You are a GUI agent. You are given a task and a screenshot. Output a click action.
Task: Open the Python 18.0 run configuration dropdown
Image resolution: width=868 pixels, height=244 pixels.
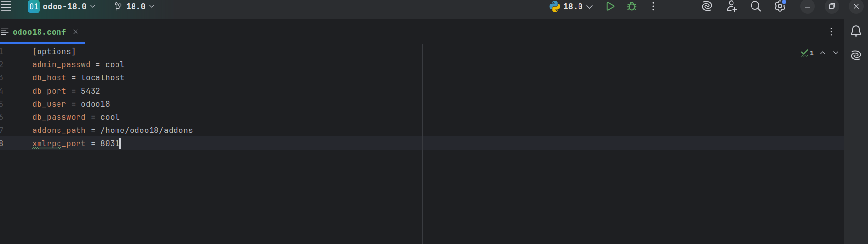pos(571,6)
